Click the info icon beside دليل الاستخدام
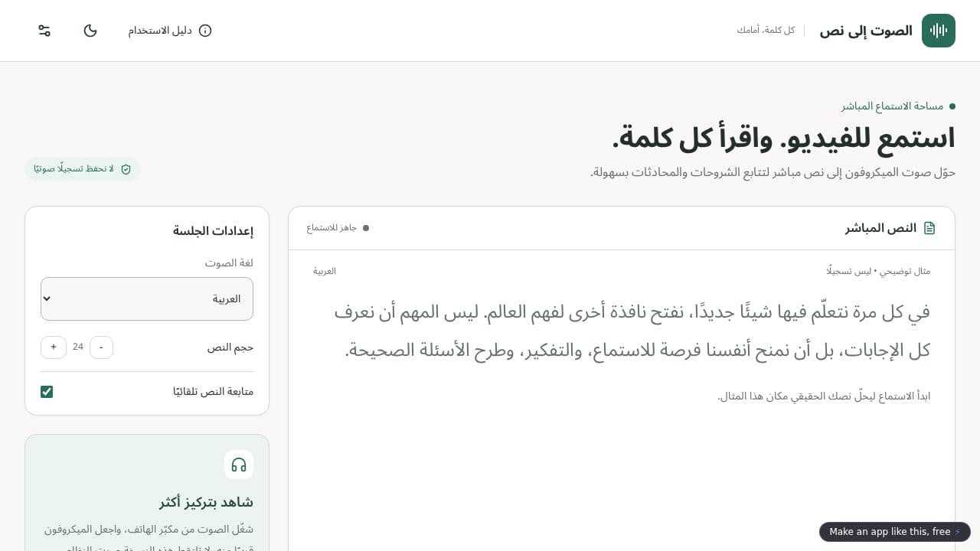This screenshot has height=551, width=980. pos(205,31)
